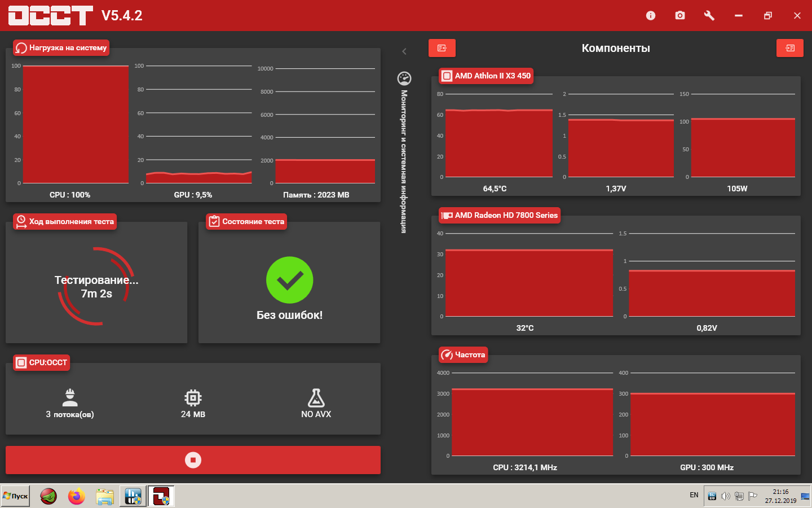Select the Ход выполнения теста header
812x508 pixels.
pyautogui.click(x=65, y=222)
